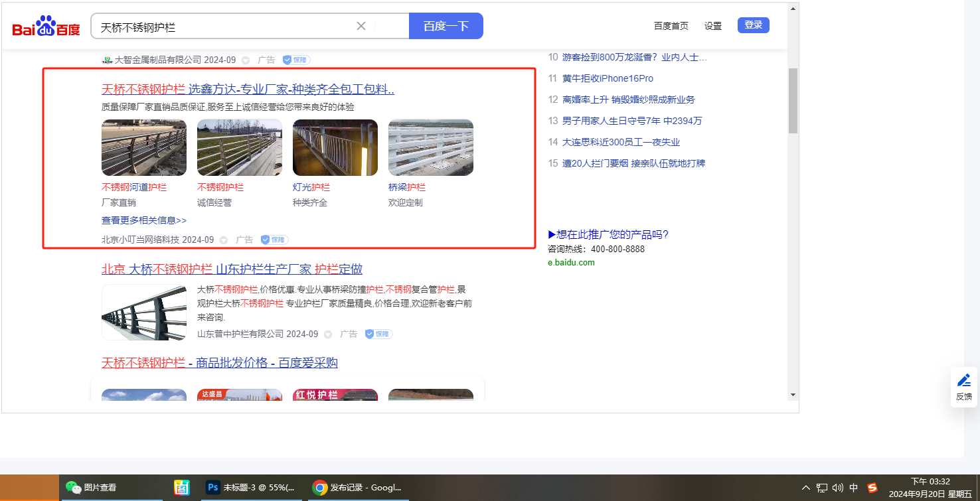Click the page scrollbar up arrow

793,9
